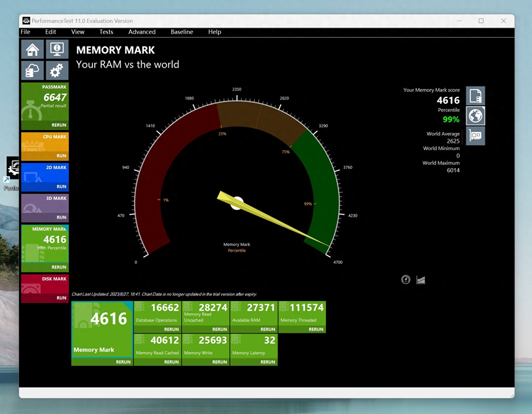
Task: Select the Memory Threaded 111574 tile
Action: (302, 313)
